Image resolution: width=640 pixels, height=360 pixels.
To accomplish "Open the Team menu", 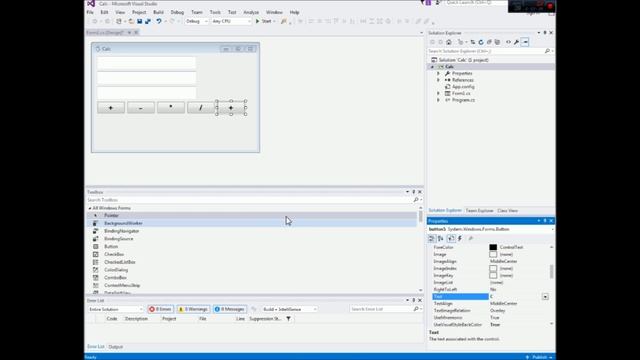I will point(197,12).
